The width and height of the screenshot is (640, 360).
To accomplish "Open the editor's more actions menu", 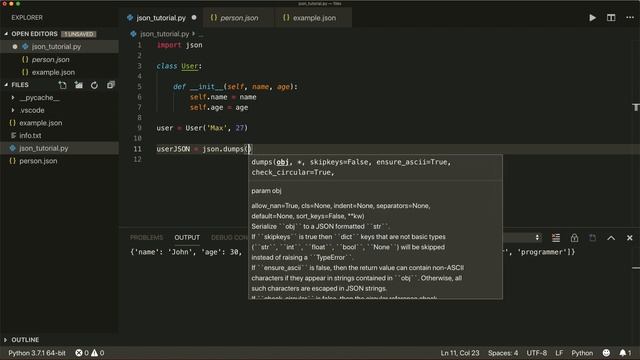I will (630, 18).
